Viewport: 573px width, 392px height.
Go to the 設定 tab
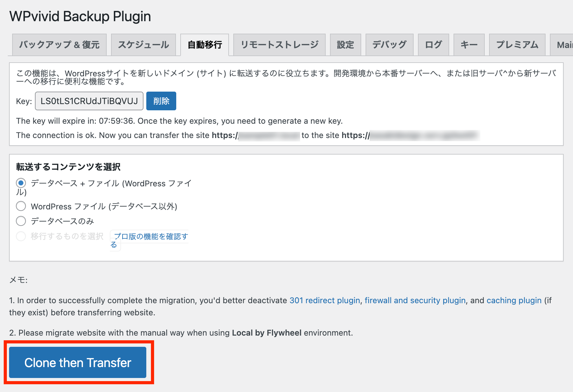pyautogui.click(x=346, y=45)
